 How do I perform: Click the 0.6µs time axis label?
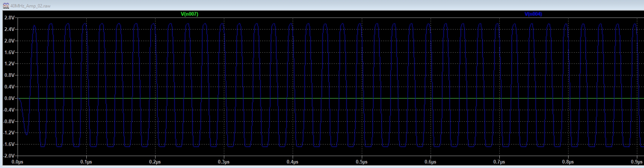430,162
